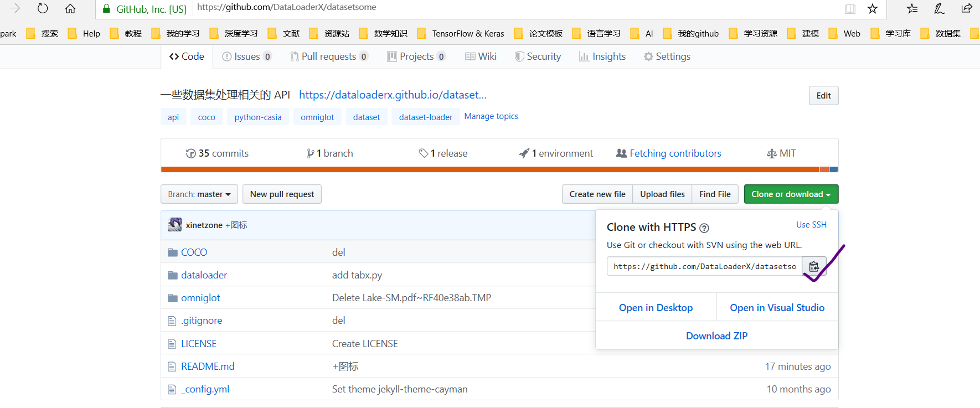Copy clone URL with the clipboard icon
Viewport: 980px width, 408px height.
point(814,266)
